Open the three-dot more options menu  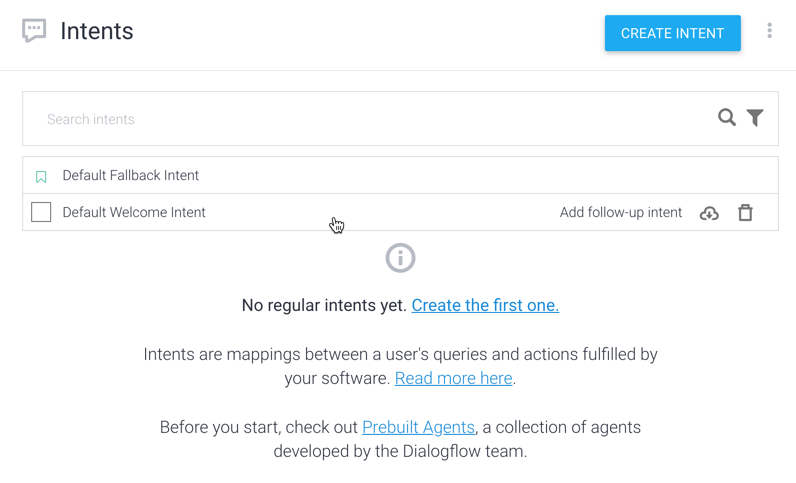pyautogui.click(x=769, y=31)
